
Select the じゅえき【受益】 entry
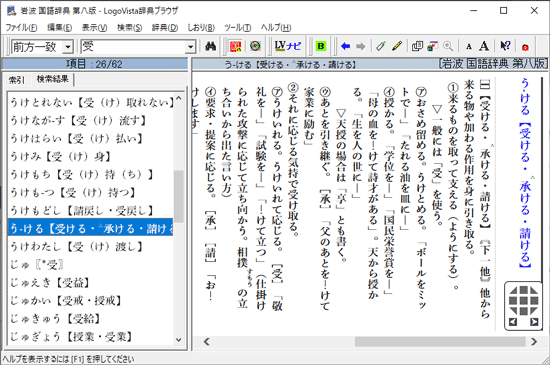50,283
